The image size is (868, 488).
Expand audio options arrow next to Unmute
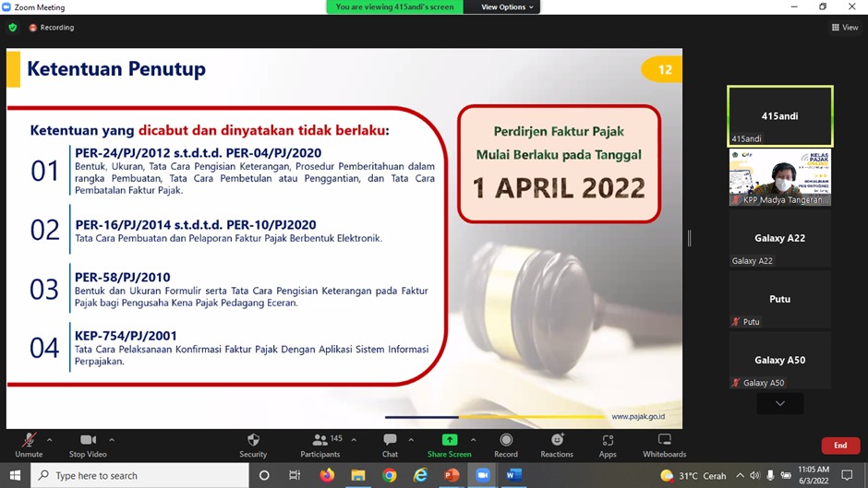[50, 440]
